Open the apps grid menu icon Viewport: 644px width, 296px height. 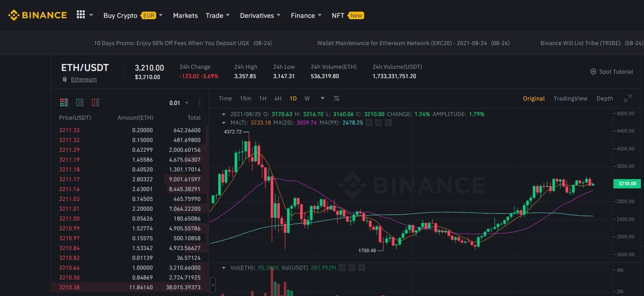[80, 15]
